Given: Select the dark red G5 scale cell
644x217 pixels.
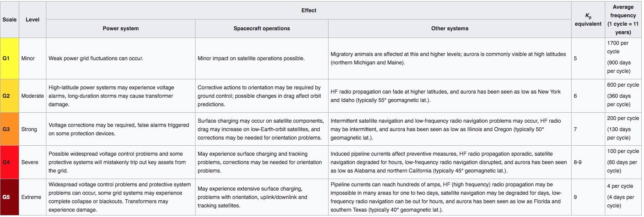Looking at the screenshot, I should (9, 197).
